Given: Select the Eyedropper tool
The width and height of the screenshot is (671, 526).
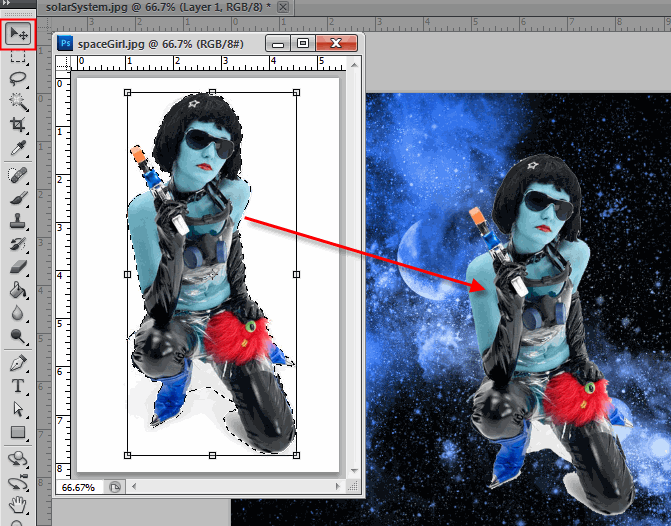Looking at the screenshot, I should tap(18, 147).
